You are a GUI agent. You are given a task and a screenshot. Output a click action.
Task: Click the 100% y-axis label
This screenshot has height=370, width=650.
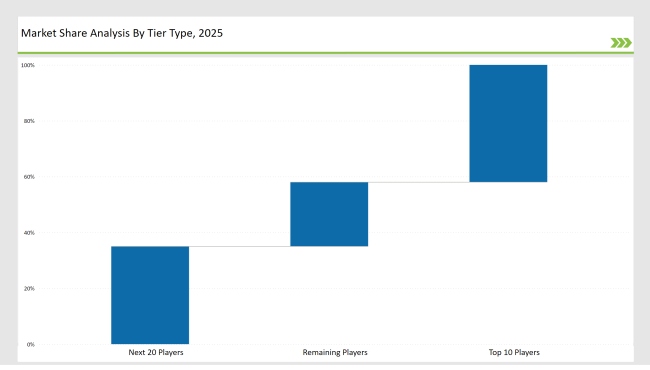pyautogui.click(x=28, y=65)
